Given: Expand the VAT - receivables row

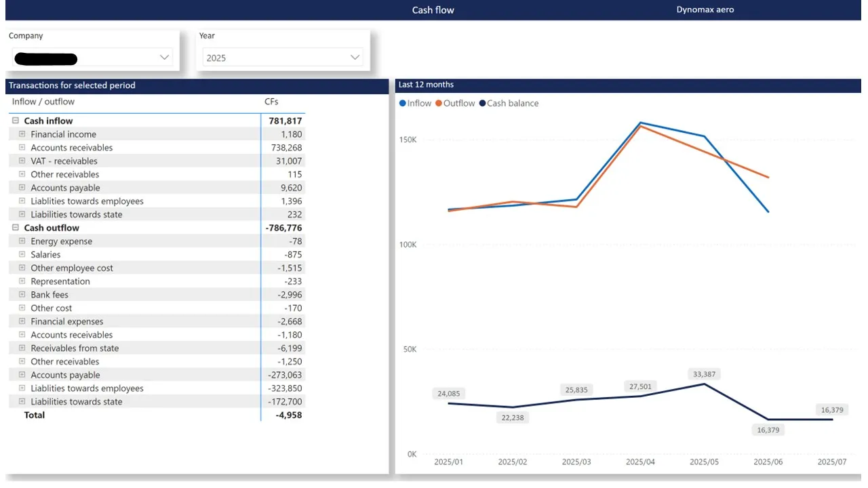Looking at the screenshot, I should [22, 161].
